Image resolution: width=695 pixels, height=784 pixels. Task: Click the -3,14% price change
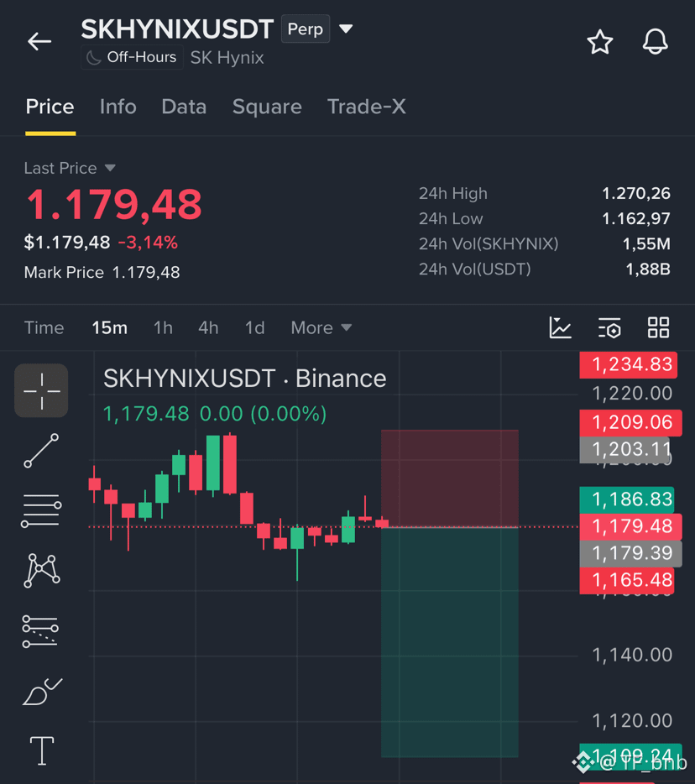(x=148, y=243)
